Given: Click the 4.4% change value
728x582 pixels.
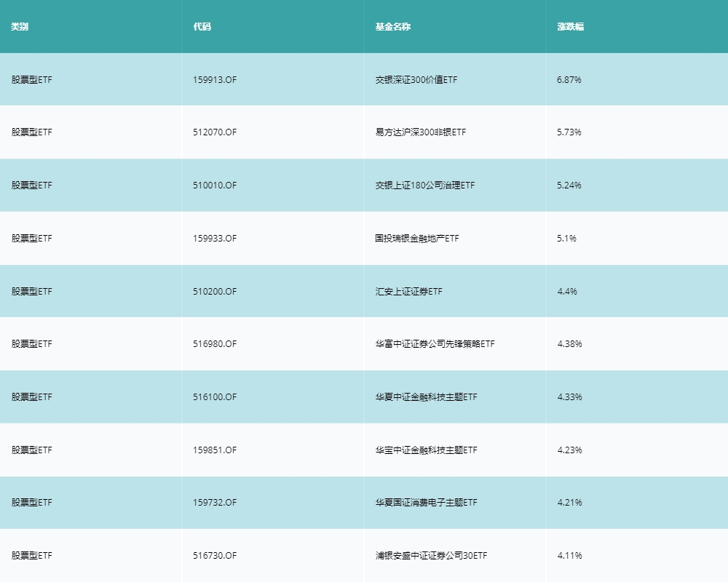Looking at the screenshot, I should [567, 292].
